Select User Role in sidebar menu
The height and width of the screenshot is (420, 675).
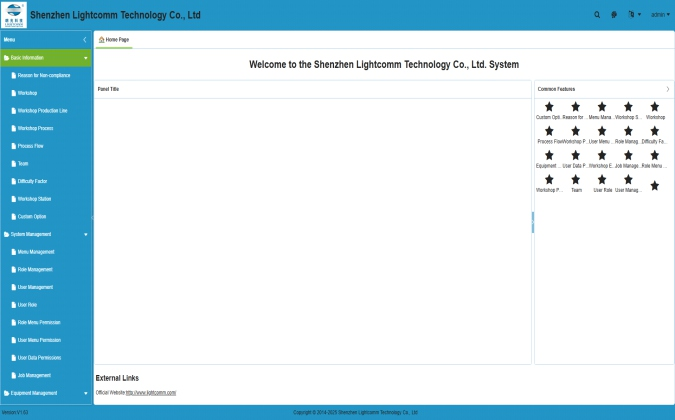46,305
